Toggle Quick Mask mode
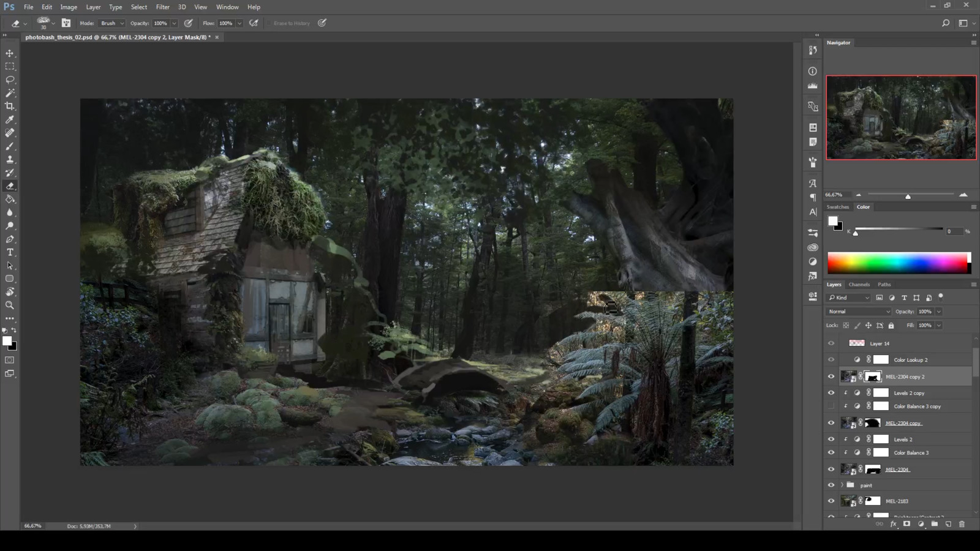 point(10,360)
